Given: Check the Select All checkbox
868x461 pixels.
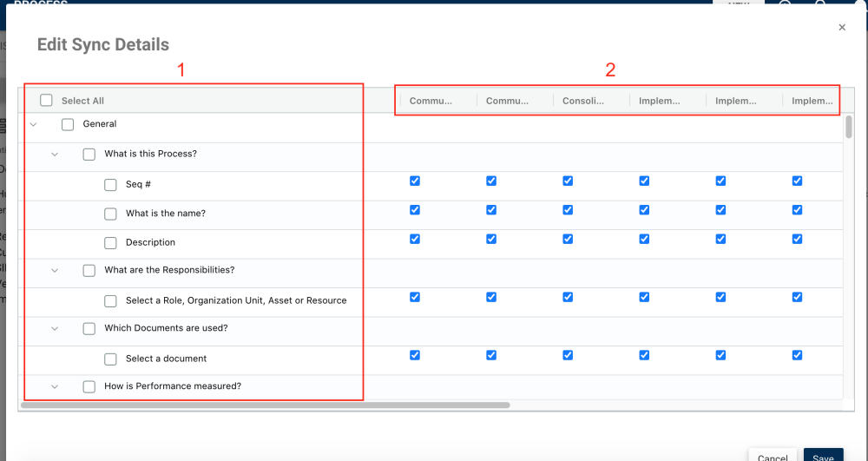Looking at the screenshot, I should (x=47, y=101).
